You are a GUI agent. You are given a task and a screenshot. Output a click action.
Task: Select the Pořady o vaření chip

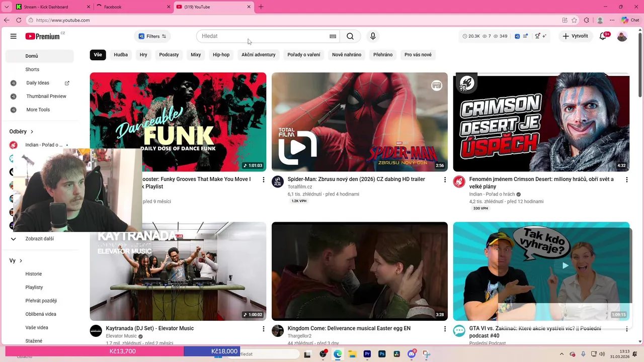[x=304, y=55]
